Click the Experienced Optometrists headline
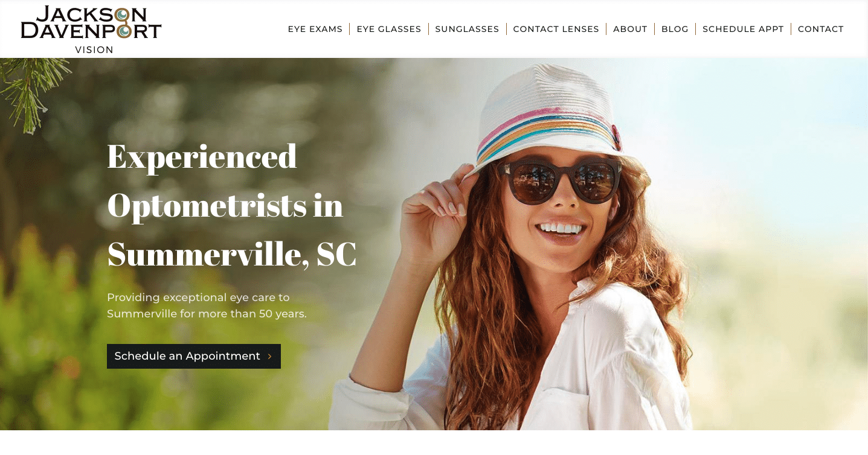868x455 pixels. 225,180
